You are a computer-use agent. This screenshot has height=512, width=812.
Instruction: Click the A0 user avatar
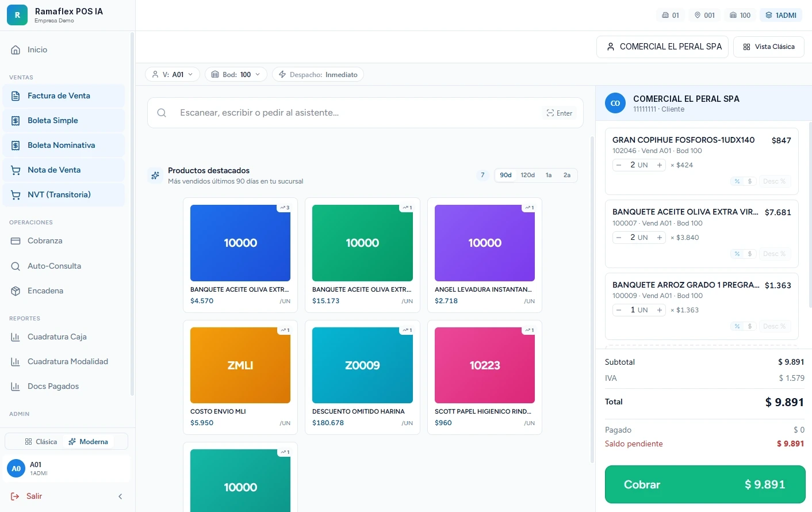coord(16,469)
